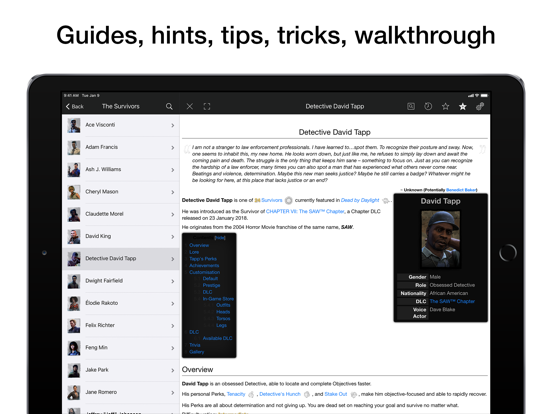Tap chevron next to Claudette Morel
The image size is (552, 414).
point(173,214)
